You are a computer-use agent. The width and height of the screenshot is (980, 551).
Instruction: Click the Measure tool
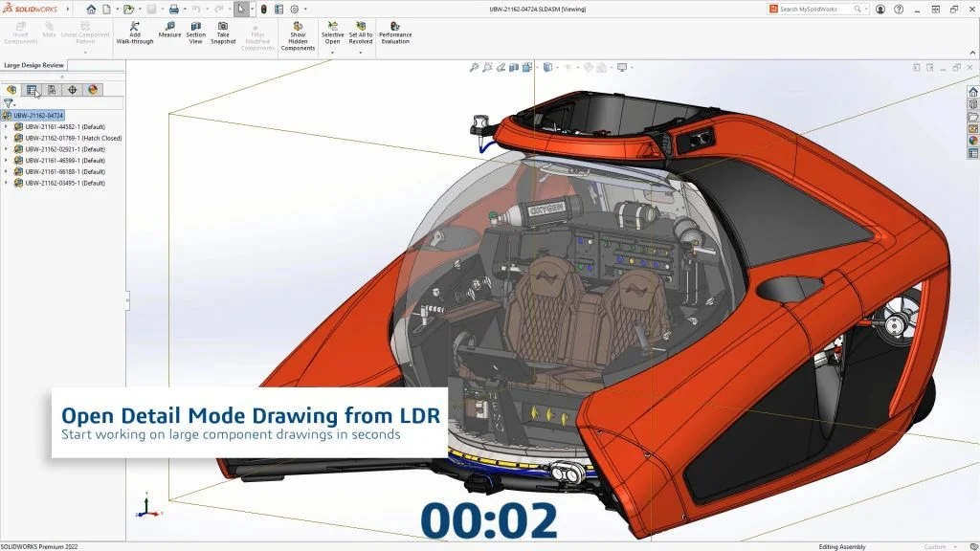point(169,30)
